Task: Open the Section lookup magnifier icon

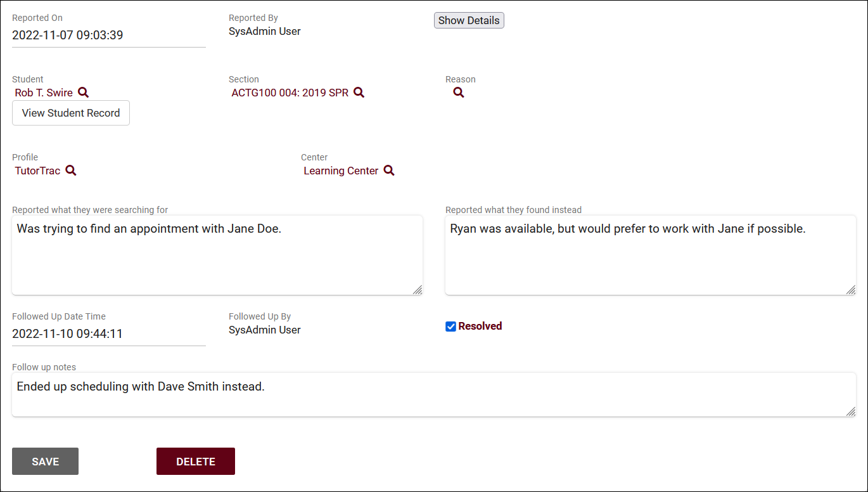Action: tap(359, 93)
